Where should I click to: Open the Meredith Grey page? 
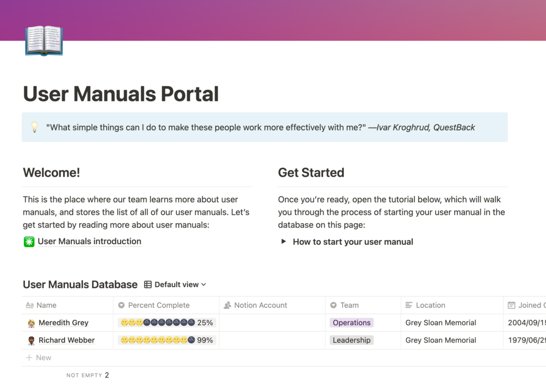click(64, 323)
